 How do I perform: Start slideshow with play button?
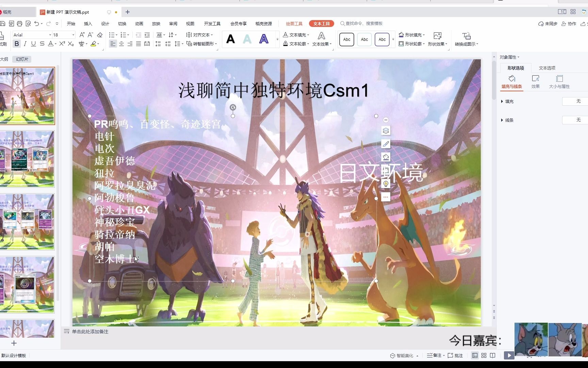(x=509, y=355)
